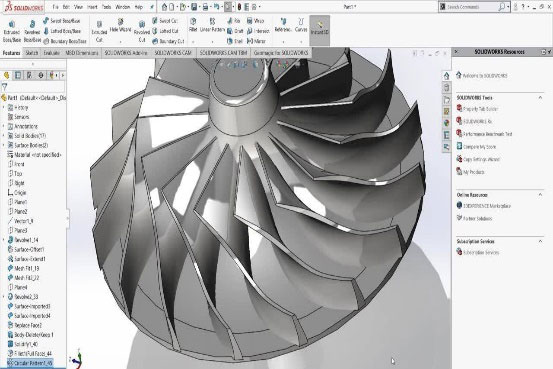Click the Mirror feature tool
The image size is (553, 369).
pos(256,41)
